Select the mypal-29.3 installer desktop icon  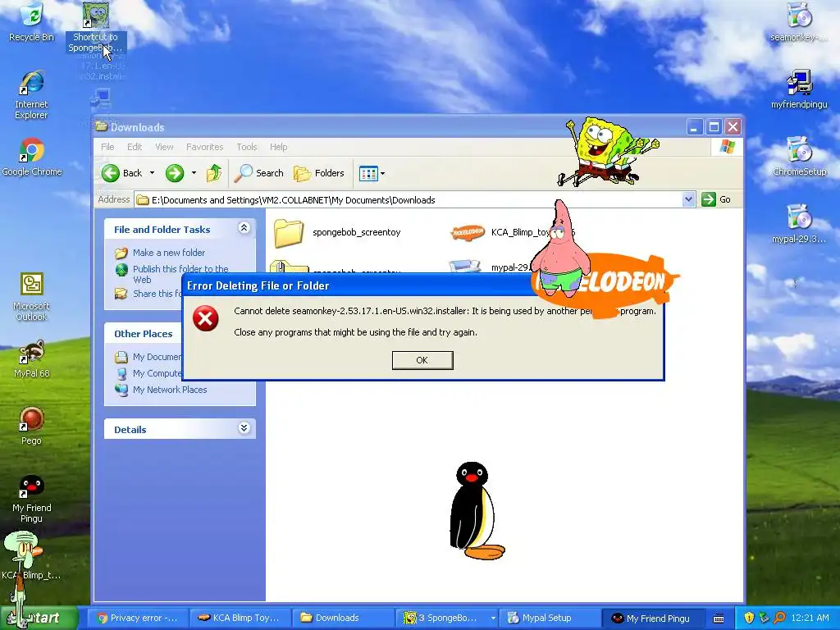tap(799, 224)
